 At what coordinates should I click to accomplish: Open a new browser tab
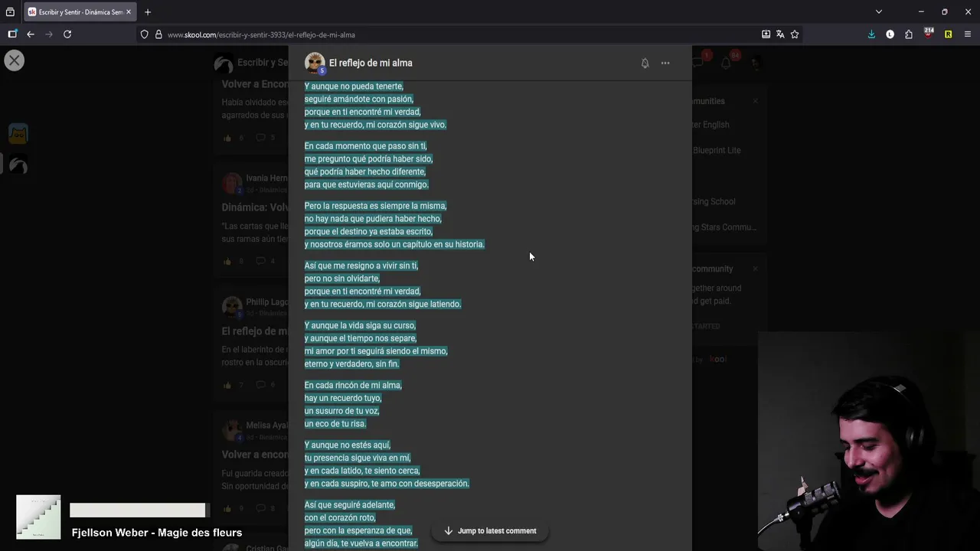click(148, 12)
